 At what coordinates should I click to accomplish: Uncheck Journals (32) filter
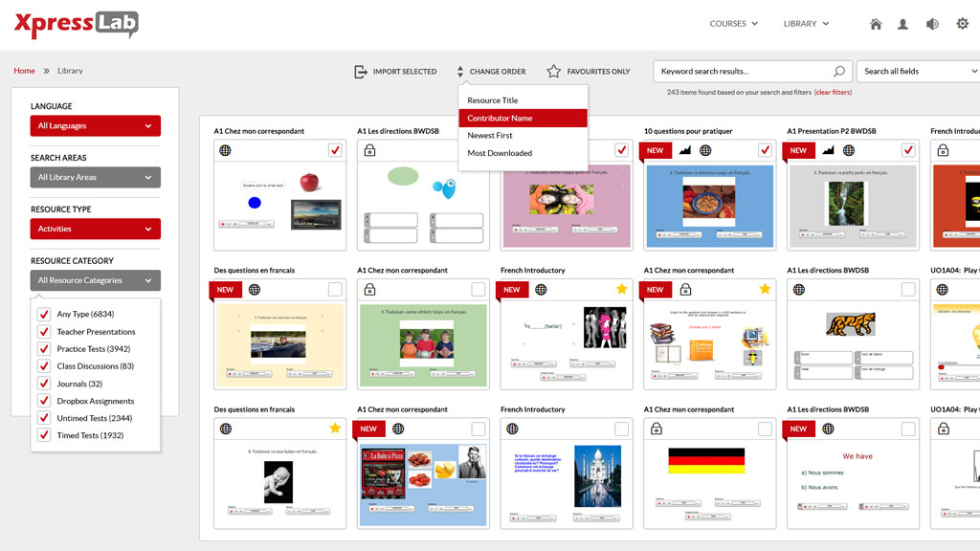pos(44,384)
